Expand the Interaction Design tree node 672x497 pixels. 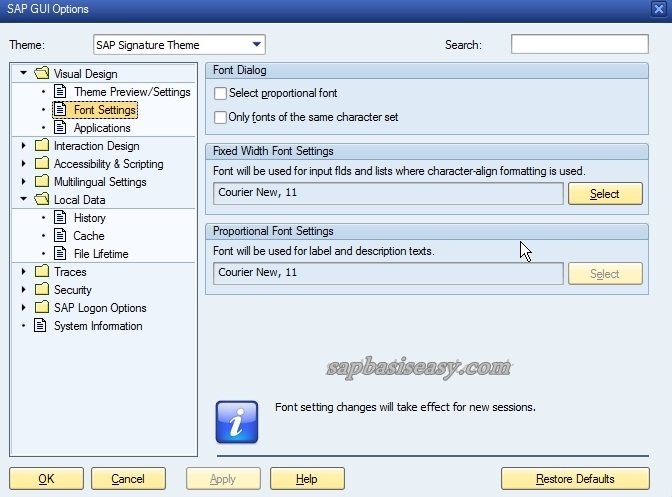(24, 146)
